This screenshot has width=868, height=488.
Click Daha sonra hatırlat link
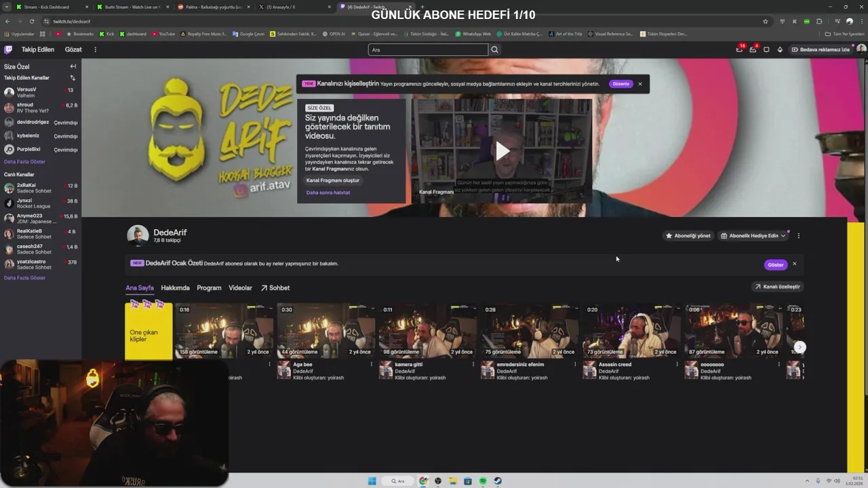pyautogui.click(x=328, y=192)
